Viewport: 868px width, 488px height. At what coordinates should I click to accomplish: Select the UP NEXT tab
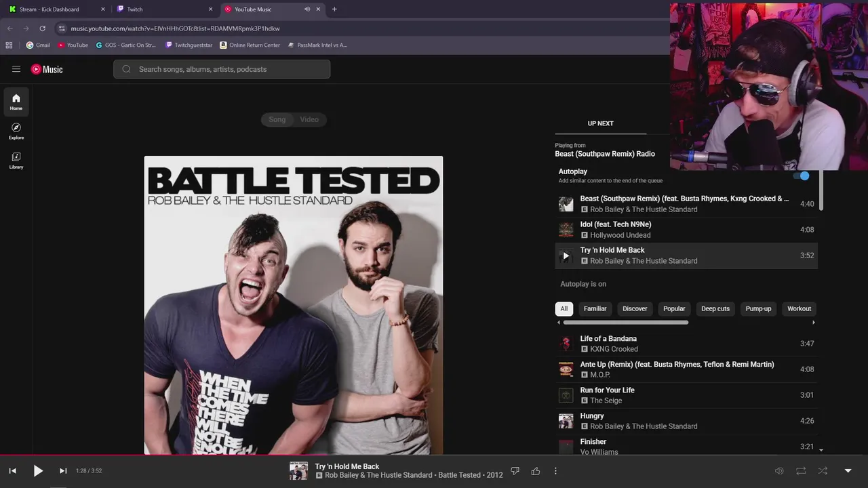pyautogui.click(x=600, y=123)
